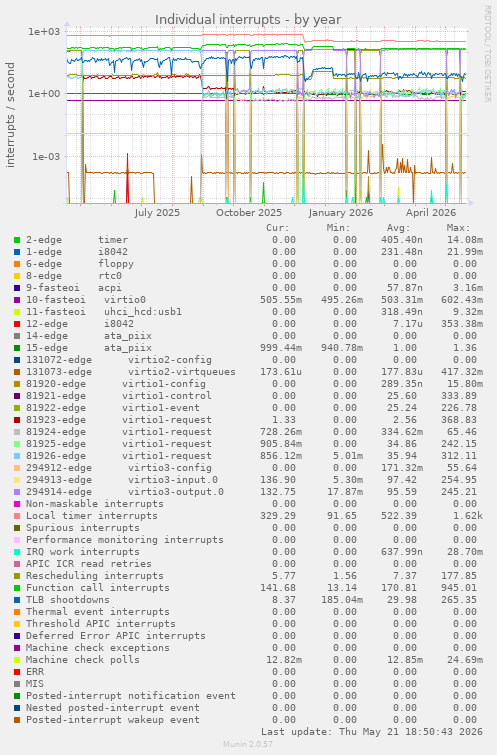Select the purple swatch for 10-fasteoi virtio0
The width and height of the screenshot is (497, 755).
point(17,300)
